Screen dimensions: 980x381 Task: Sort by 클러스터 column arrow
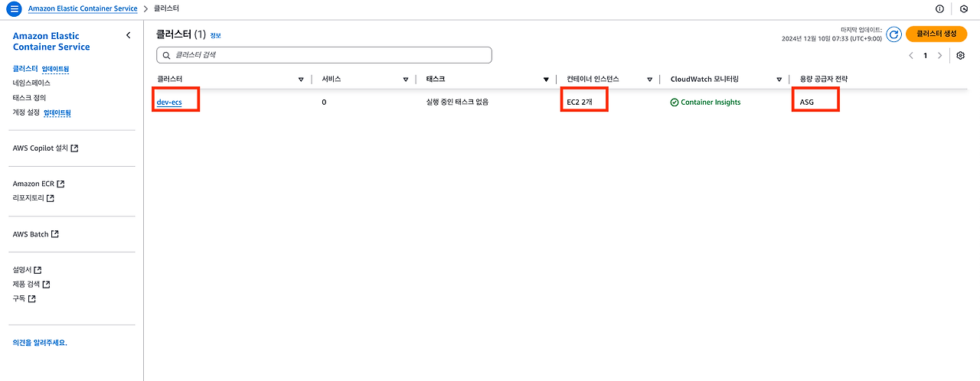[301, 80]
